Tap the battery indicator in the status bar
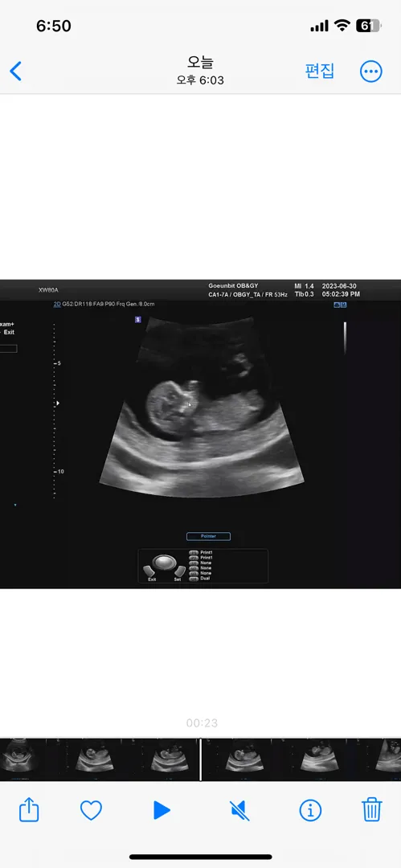The height and width of the screenshot is (868, 401). tap(368, 26)
